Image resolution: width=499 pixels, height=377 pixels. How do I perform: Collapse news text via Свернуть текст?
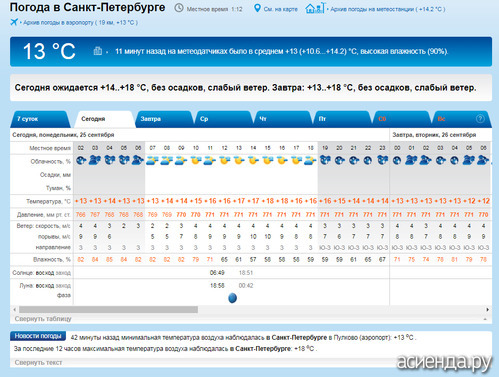click(38, 362)
